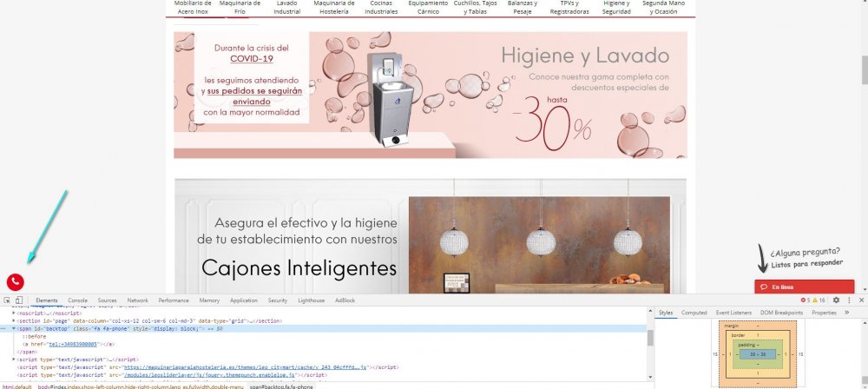Expand the section id="page" node
Viewport: 868px width, 389px height.
click(14, 321)
